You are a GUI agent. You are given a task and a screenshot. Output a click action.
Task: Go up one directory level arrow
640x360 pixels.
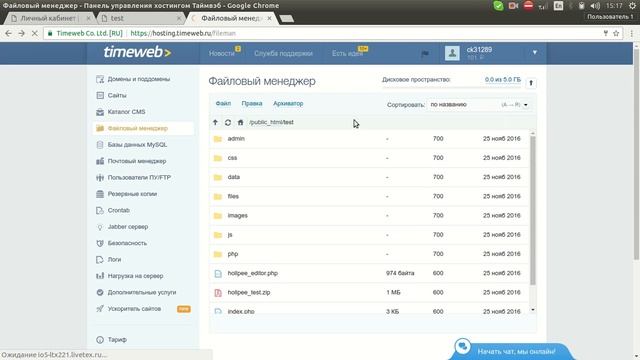tap(215, 122)
